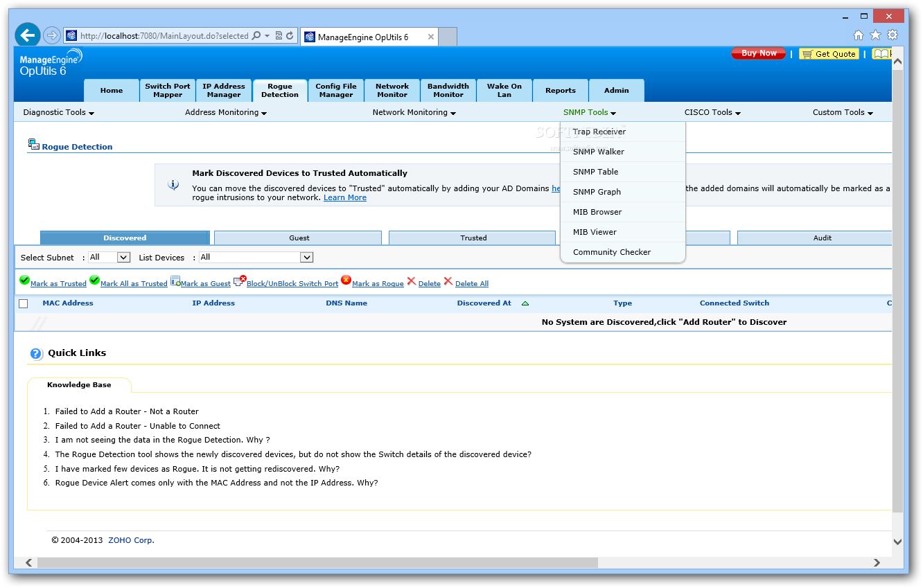Click the info icon in the tip box
Viewport: 923px width, 588px height.
173,185
